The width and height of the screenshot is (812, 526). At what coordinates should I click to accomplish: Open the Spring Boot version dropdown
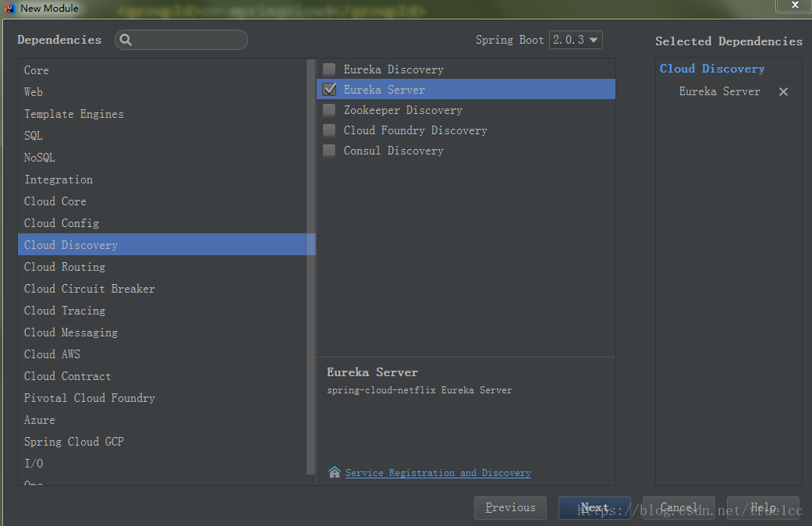[x=576, y=40]
